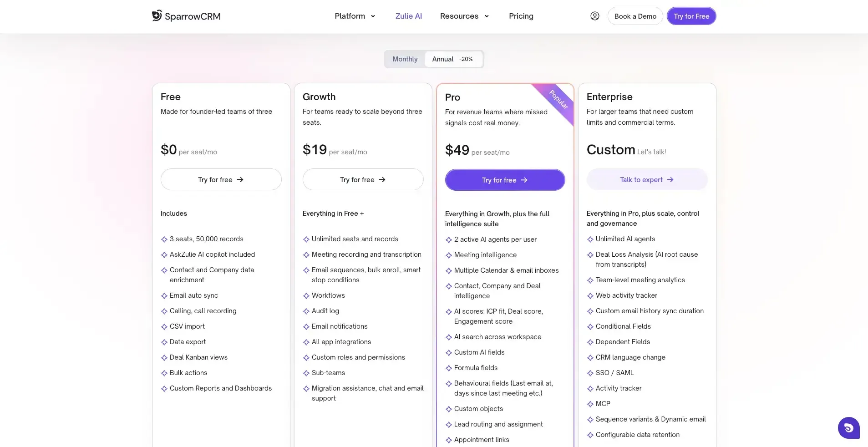Click diamond icon beside CSV import
The width and height of the screenshot is (868, 447).
164,327
